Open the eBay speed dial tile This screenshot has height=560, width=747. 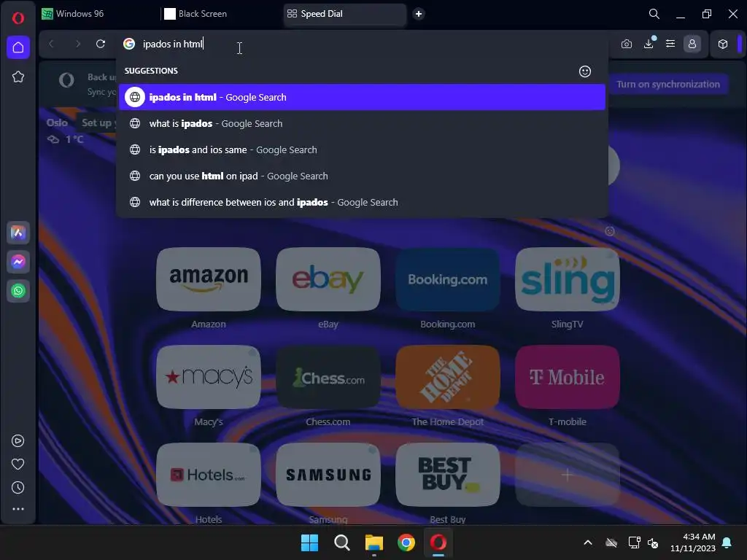[328, 279]
